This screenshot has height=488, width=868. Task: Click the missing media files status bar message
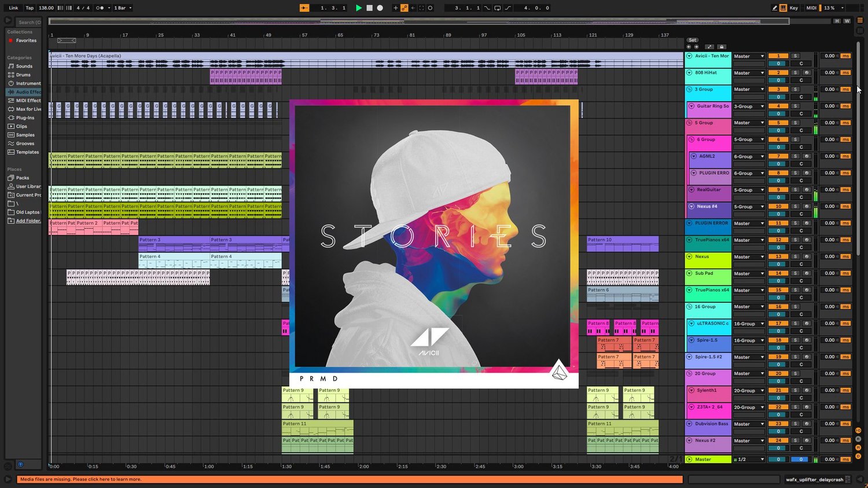tap(350, 479)
